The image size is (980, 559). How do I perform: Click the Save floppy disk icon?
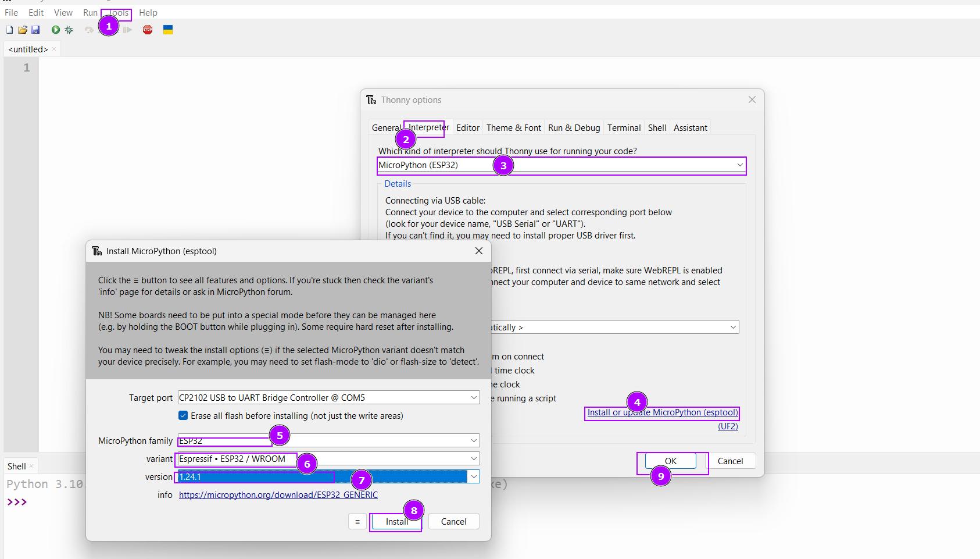tap(35, 30)
